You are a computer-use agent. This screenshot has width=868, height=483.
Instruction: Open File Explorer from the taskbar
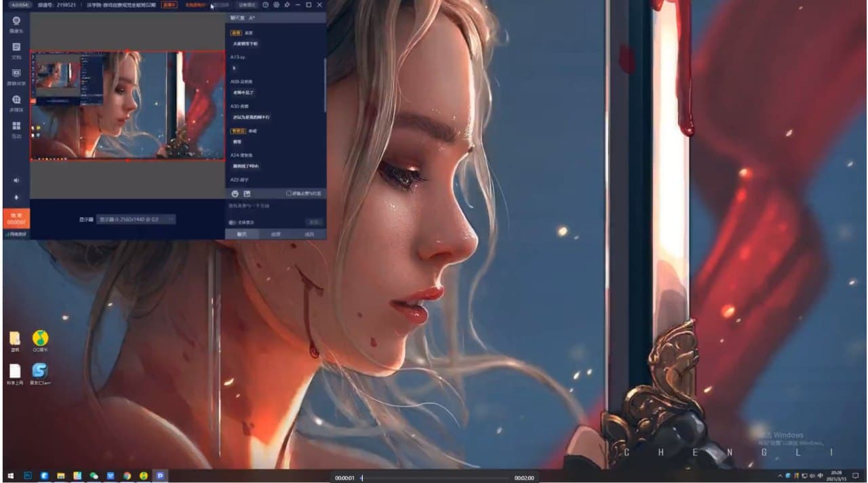[61, 476]
